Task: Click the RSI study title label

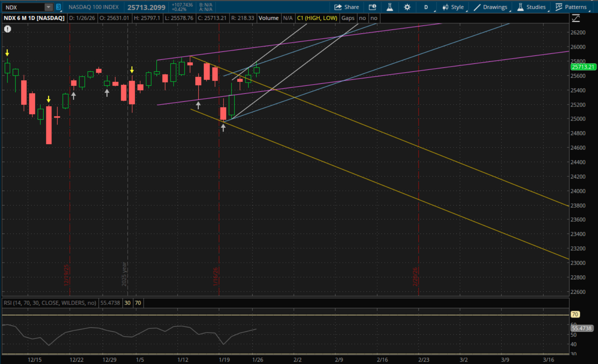Action: (50, 303)
